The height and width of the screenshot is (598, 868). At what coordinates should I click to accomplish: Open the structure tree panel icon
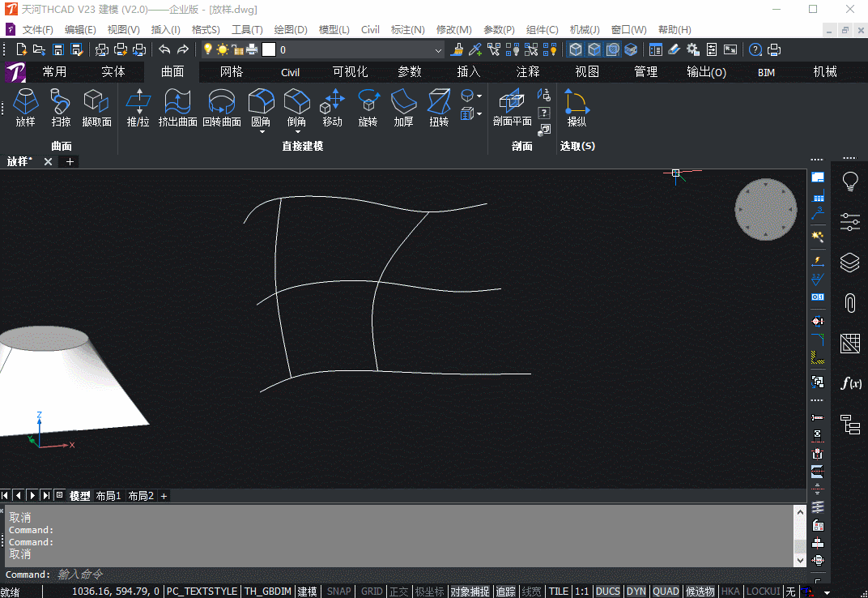coord(849,424)
